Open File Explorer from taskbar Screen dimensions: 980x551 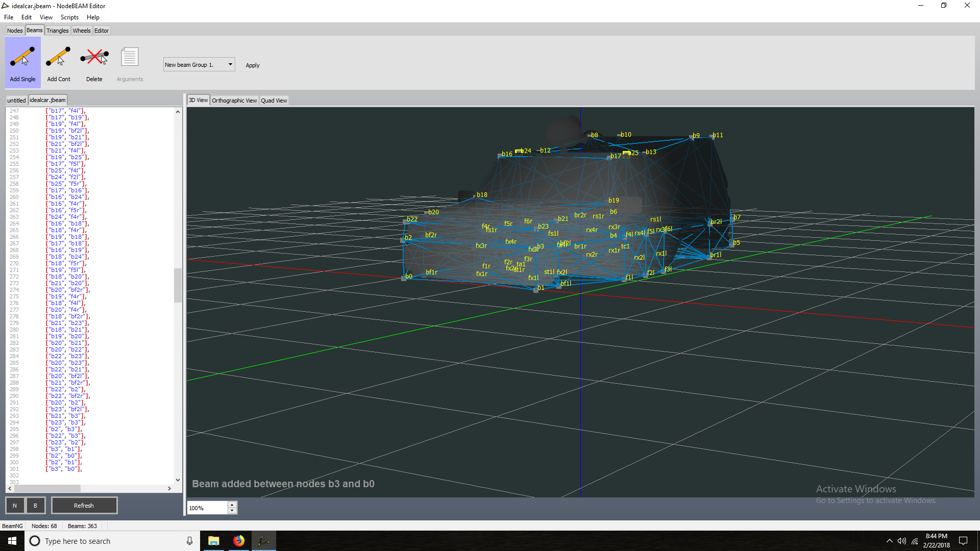click(x=214, y=541)
